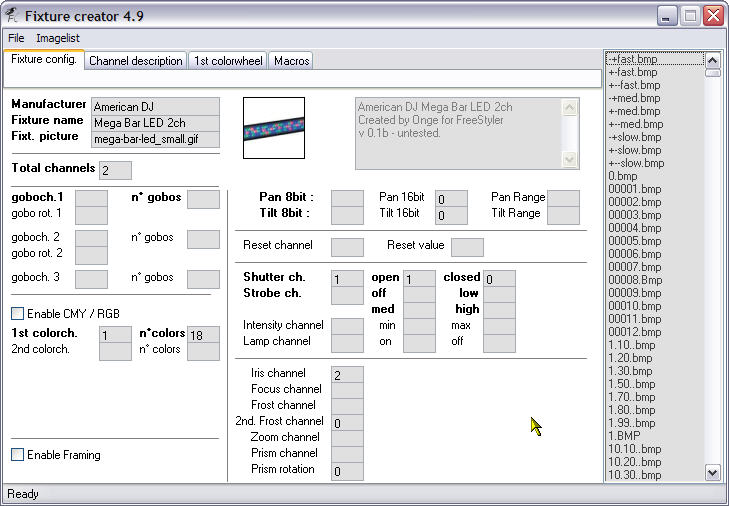This screenshot has height=506, width=729.
Task: Click the Mega Bar fixture picture thumbnail
Action: (x=274, y=128)
